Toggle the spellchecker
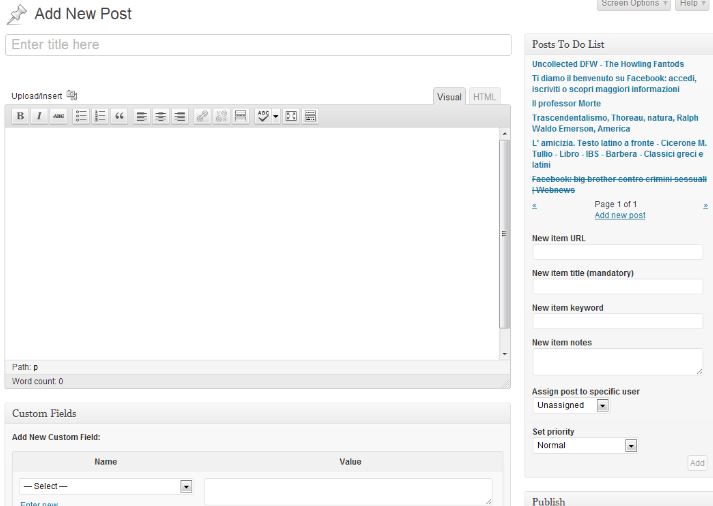 263,116
